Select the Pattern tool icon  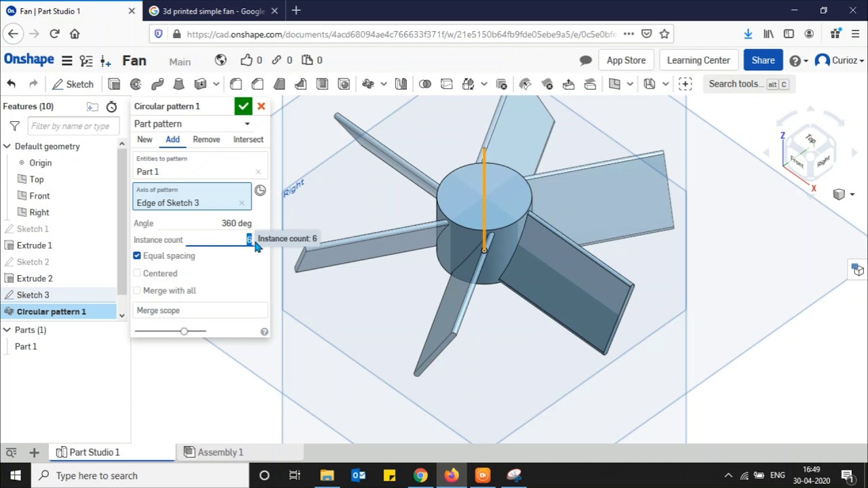(x=368, y=84)
